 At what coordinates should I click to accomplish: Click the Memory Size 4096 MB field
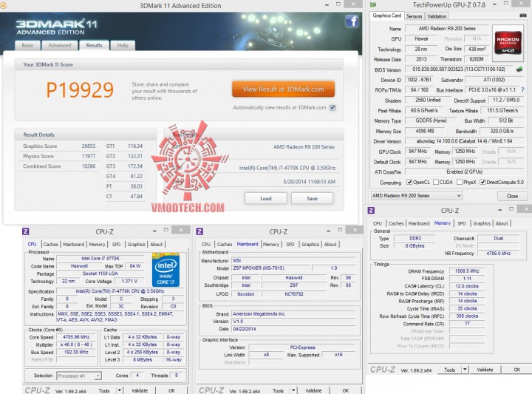click(425, 131)
